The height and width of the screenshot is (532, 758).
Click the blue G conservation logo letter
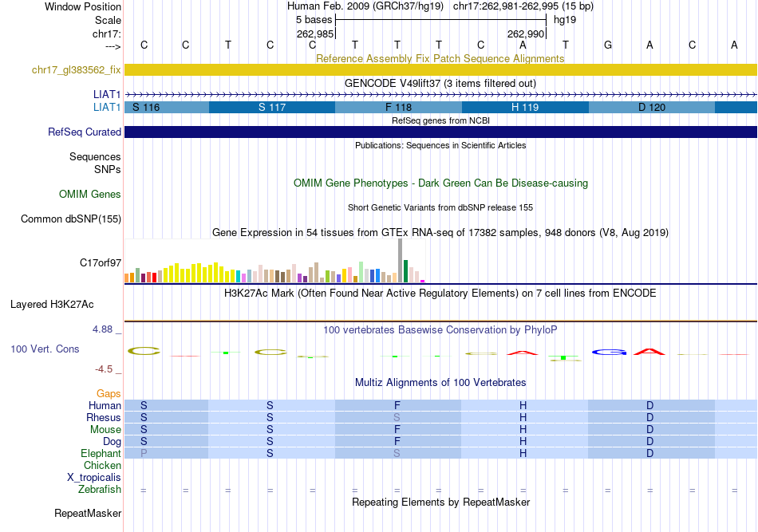coord(609,353)
